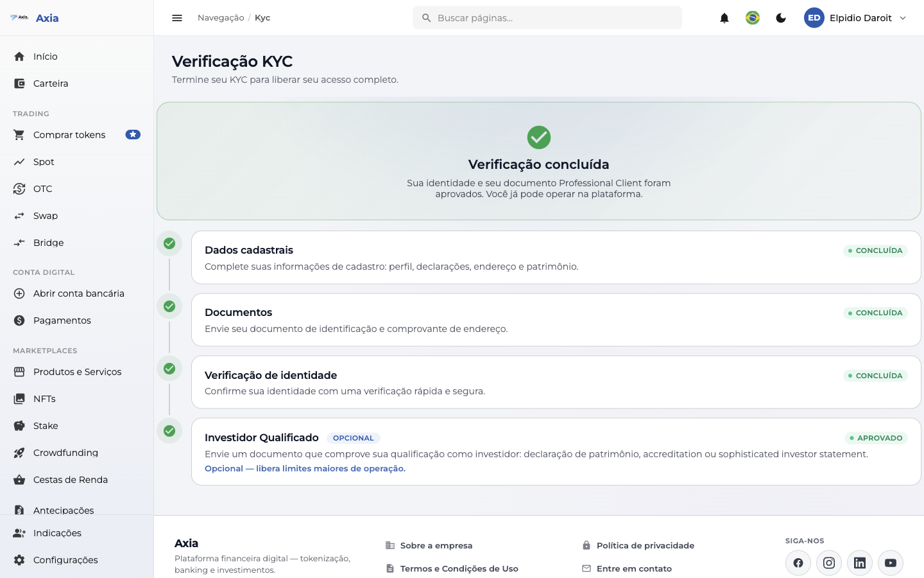Viewport: 924px width, 578px height.
Task: Click the OTC sidebar icon
Action: pos(19,189)
